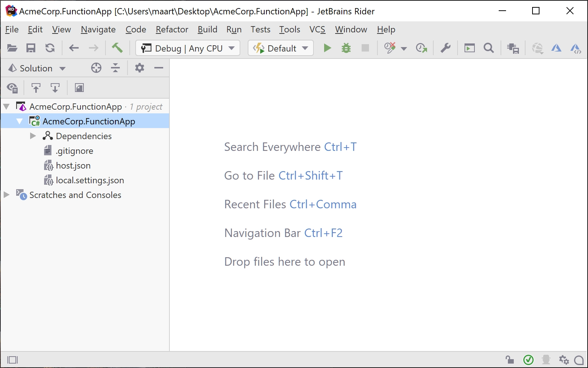Image resolution: width=588 pixels, height=368 pixels.
Task: Click the round speech-bubble status bar icon
Action: (x=579, y=360)
